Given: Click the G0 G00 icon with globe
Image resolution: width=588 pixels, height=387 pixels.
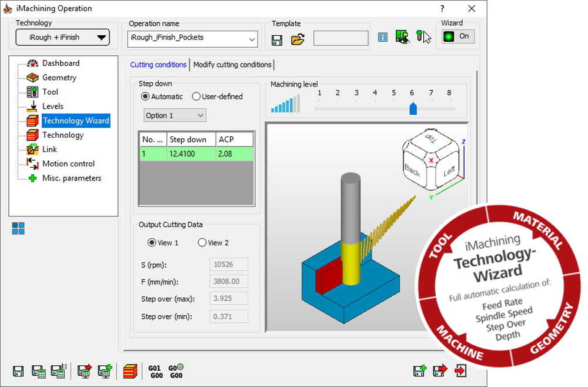Looking at the screenshot, I should point(176,371).
